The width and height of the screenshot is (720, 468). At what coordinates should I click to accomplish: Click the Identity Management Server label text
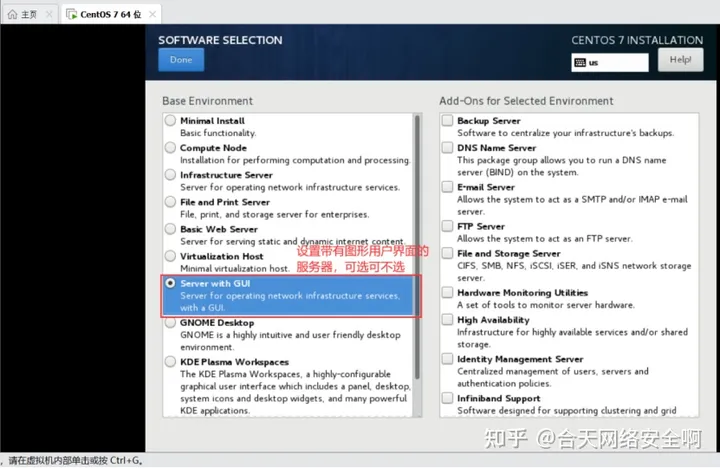coord(520,359)
